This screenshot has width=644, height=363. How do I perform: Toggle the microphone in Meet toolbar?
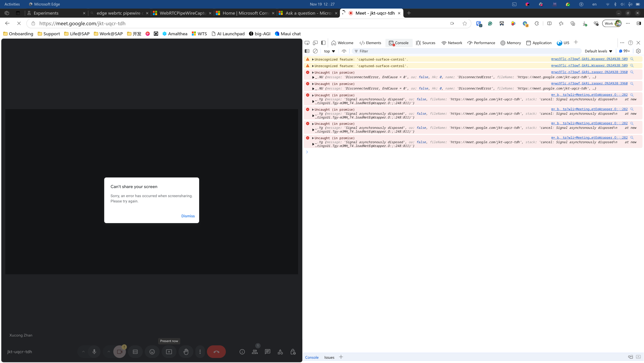click(x=94, y=352)
